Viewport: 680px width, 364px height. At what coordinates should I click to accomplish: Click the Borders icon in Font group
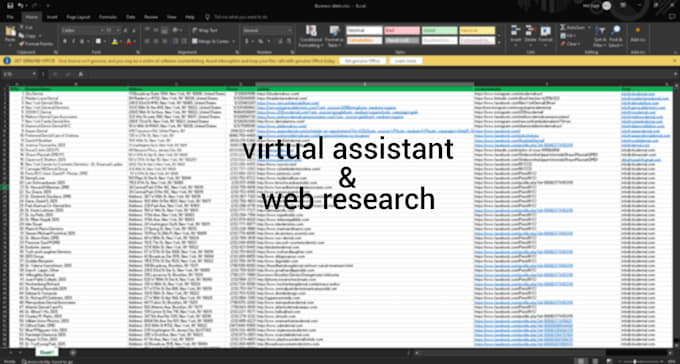click(x=98, y=42)
